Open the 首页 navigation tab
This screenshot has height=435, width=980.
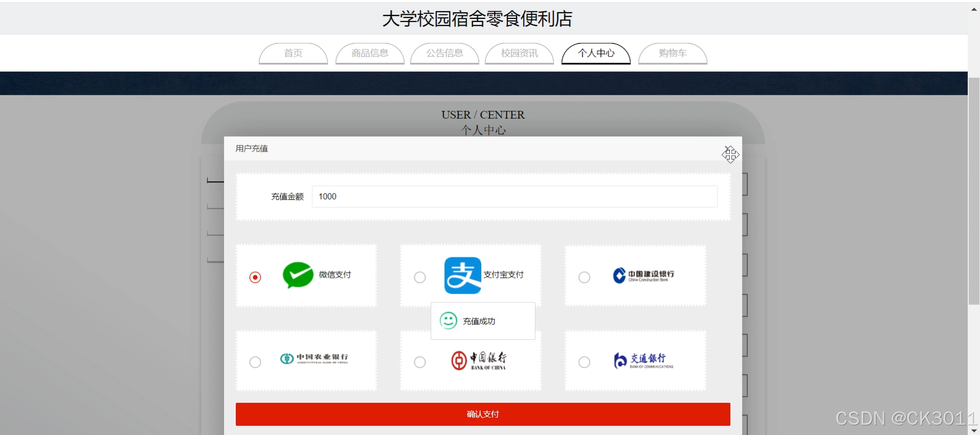tap(293, 53)
